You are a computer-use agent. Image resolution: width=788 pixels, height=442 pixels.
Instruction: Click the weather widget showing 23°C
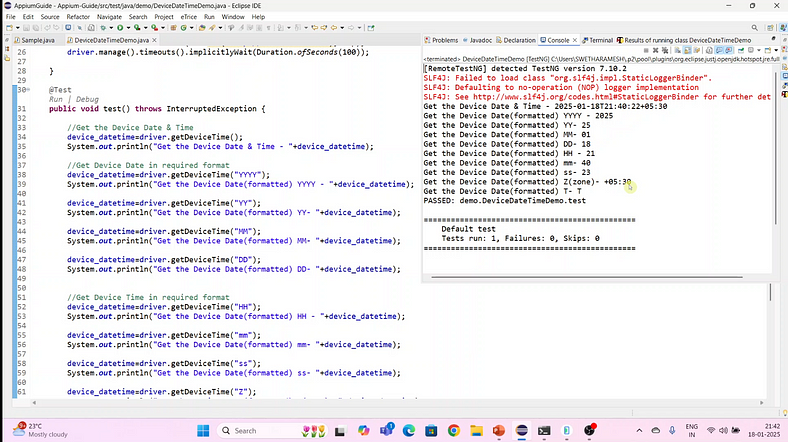[40, 430]
